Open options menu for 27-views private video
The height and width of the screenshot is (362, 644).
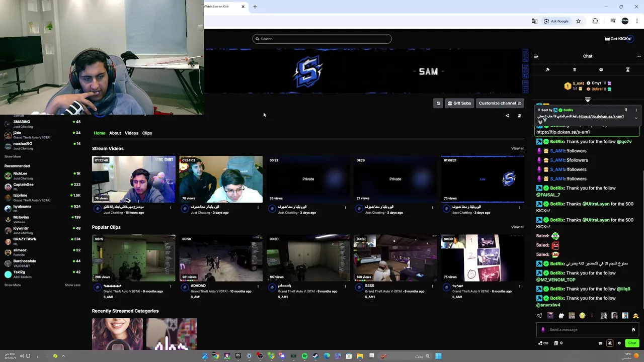[432, 207]
